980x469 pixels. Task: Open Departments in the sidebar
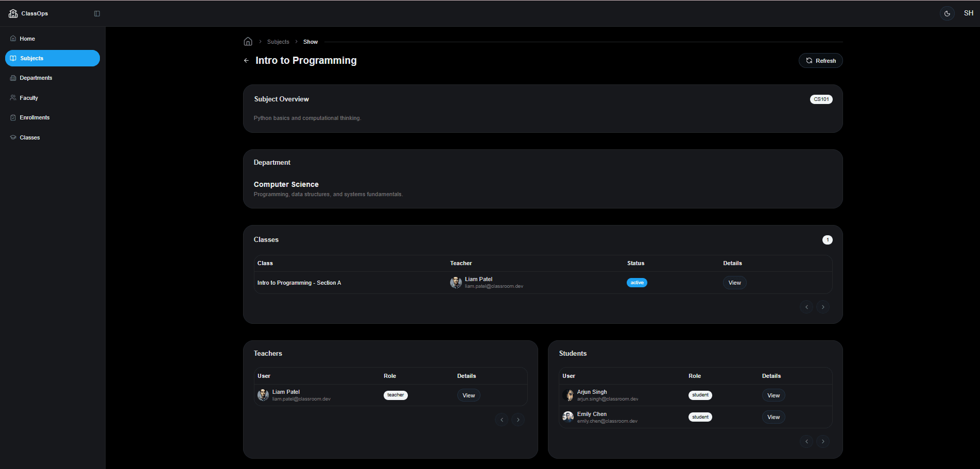[x=53, y=78]
